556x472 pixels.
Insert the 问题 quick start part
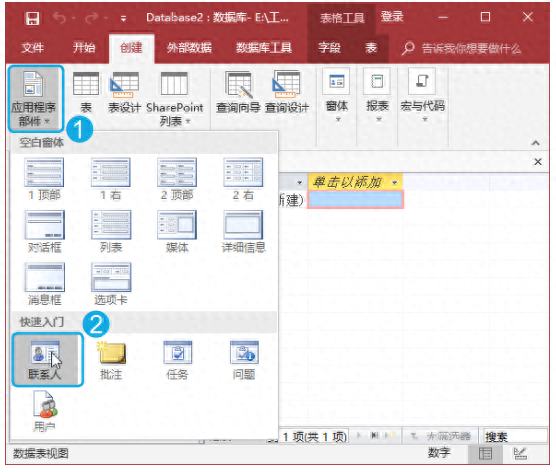pos(244,360)
